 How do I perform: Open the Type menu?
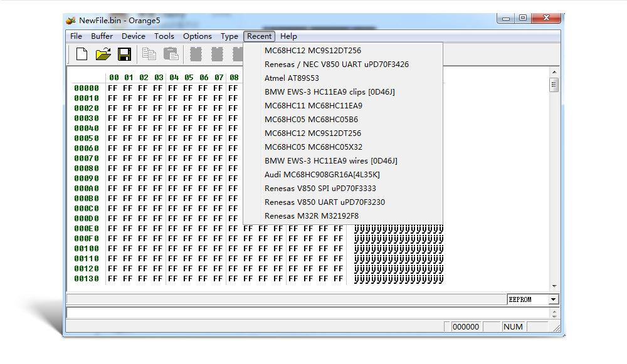[x=229, y=36]
